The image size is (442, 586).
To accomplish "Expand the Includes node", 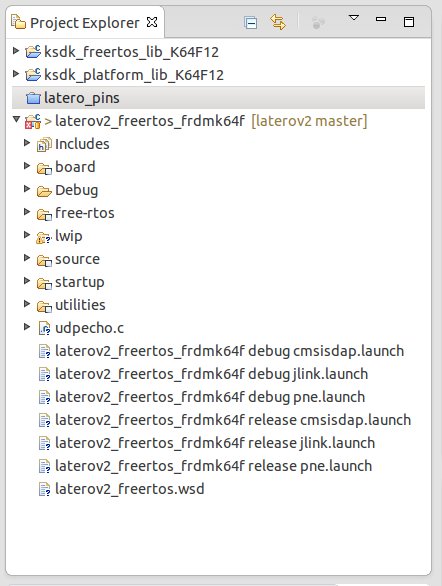I will 27,143.
